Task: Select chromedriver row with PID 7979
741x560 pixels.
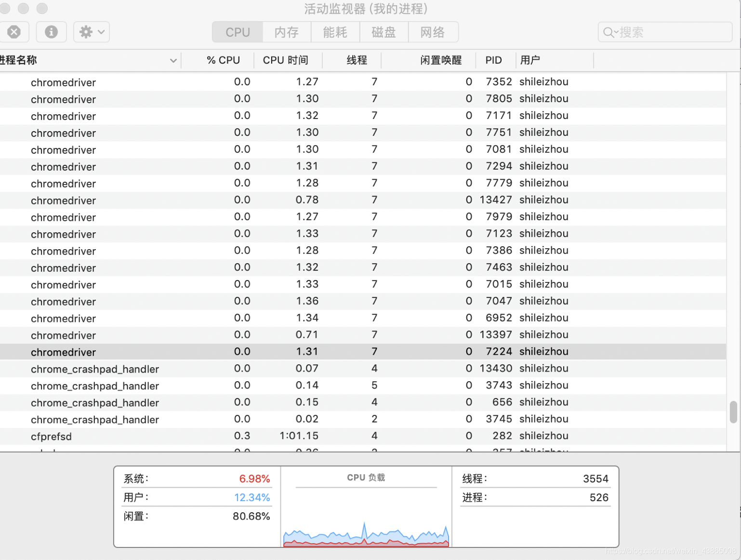Action: (363, 217)
